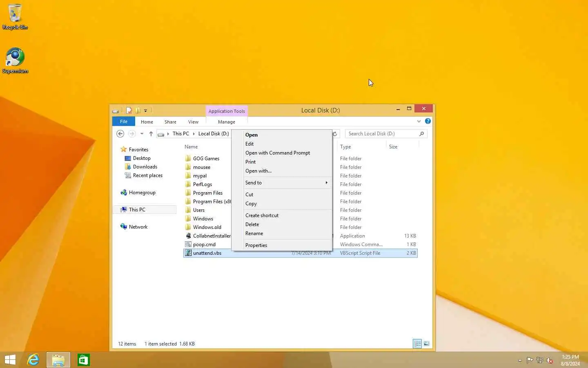Viewport: 588px width, 368px height.
Task: Select Desktop in the navigation pane
Action: [142, 158]
